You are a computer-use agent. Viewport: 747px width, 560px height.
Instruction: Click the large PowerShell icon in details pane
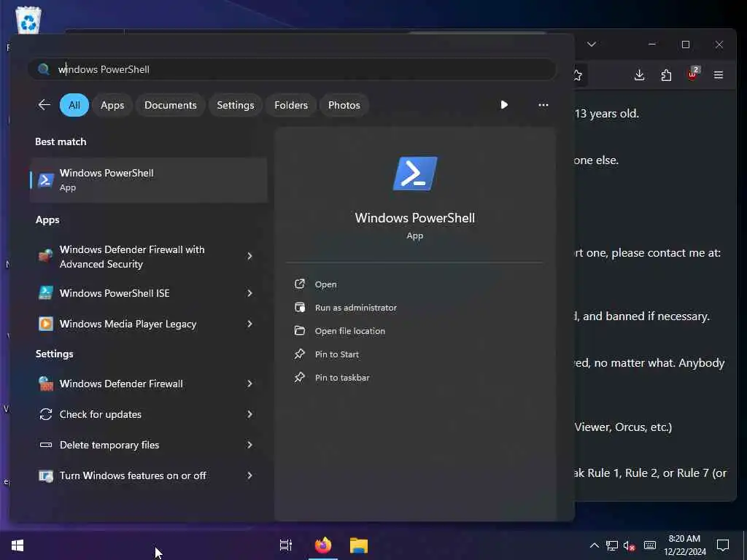(x=415, y=174)
